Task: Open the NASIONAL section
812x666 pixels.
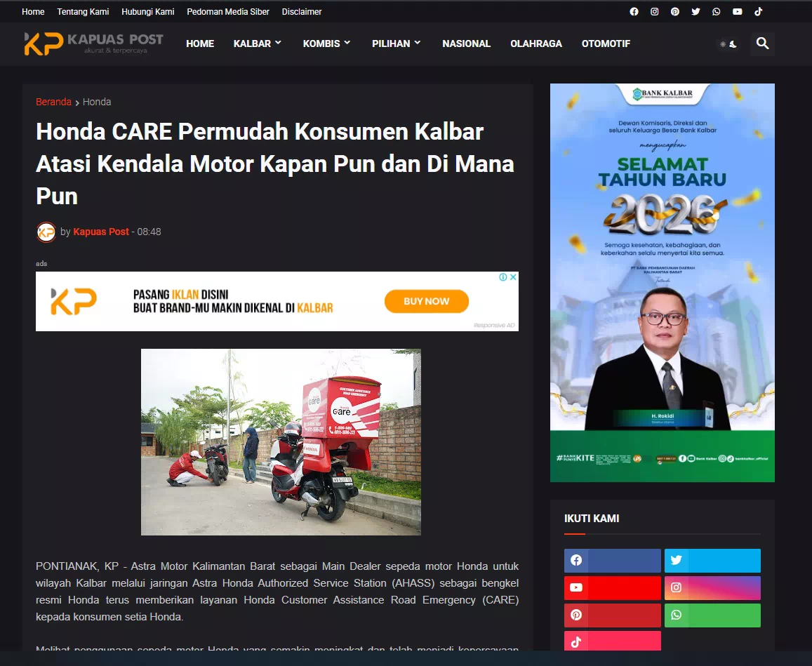Action: coord(466,44)
